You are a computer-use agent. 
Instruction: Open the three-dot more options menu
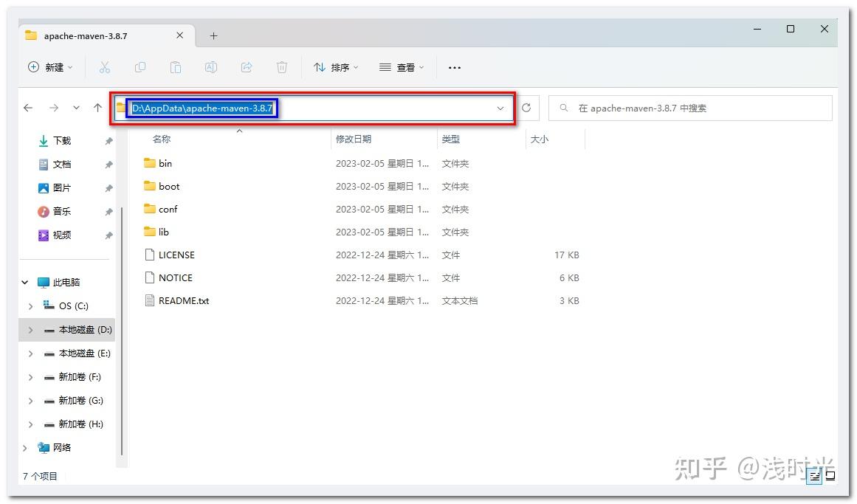coord(454,67)
